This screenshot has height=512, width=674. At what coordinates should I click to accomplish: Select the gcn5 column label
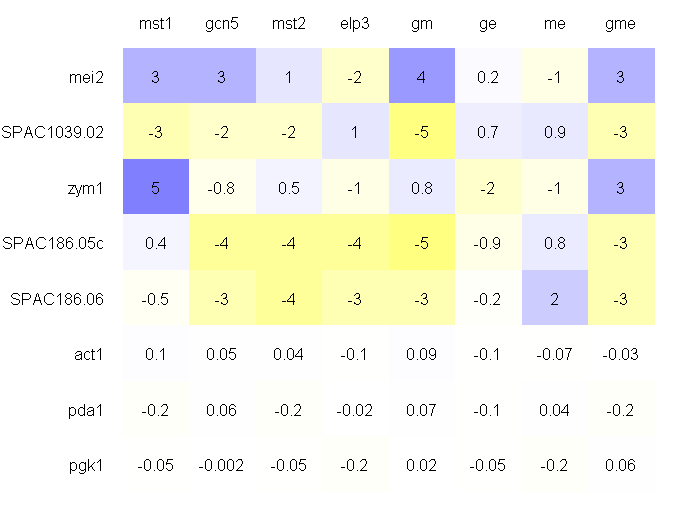coord(222,23)
